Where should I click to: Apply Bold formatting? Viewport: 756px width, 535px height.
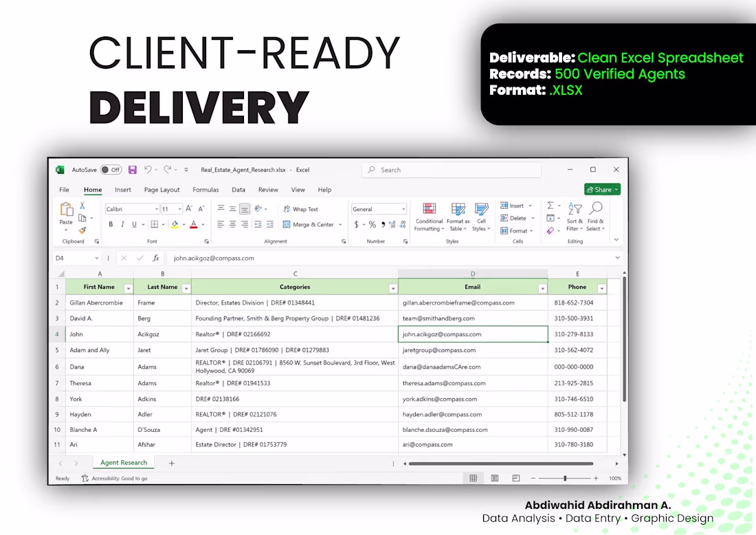[x=111, y=224]
